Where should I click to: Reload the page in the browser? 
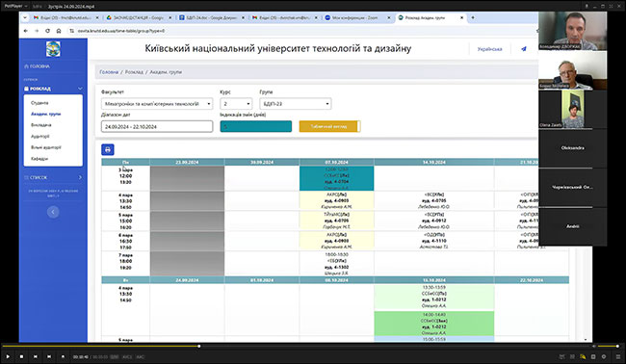coord(47,31)
